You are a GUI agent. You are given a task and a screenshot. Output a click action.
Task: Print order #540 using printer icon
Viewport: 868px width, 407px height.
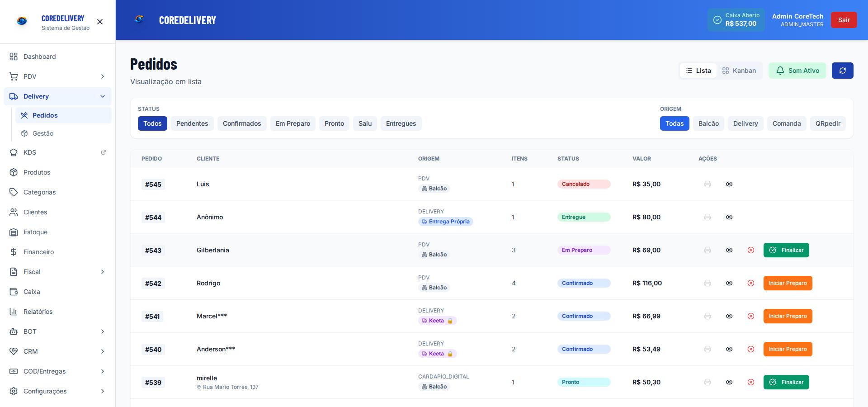pyautogui.click(x=708, y=349)
